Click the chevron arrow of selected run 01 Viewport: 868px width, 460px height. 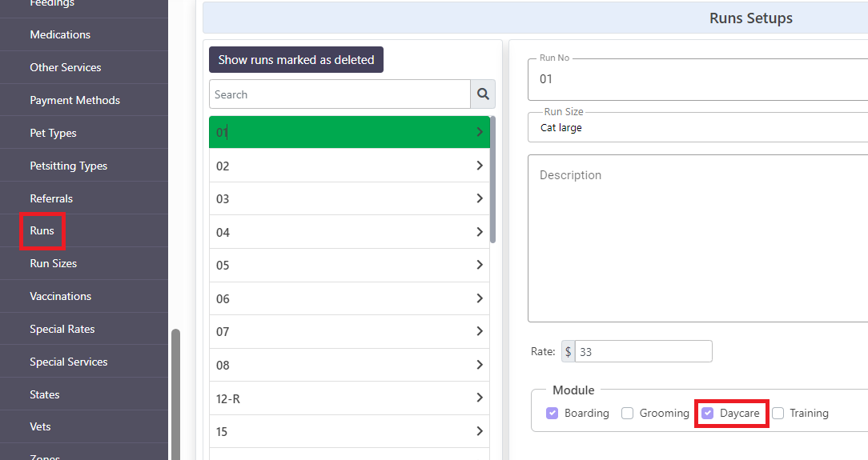[480, 131]
